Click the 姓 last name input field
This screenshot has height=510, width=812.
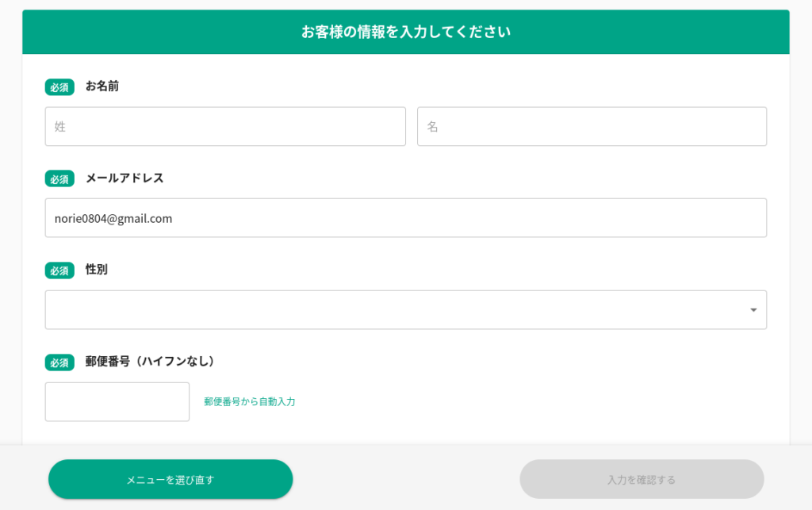tap(225, 126)
